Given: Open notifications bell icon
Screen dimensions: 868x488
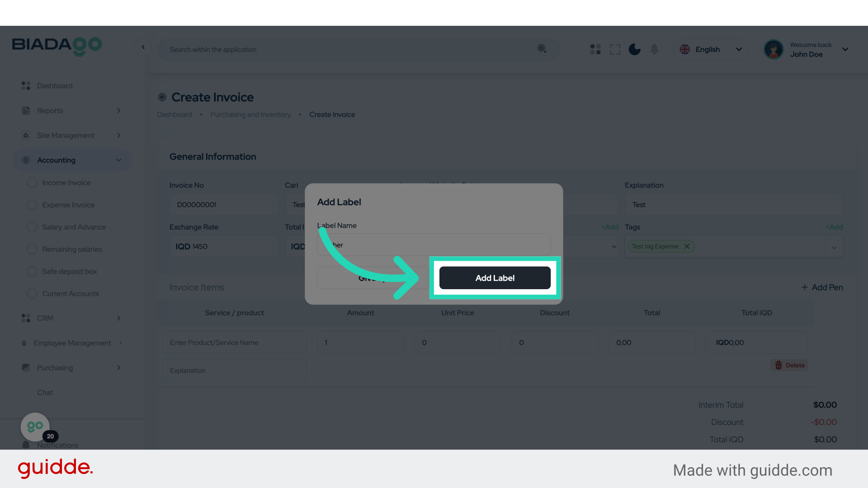Looking at the screenshot, I should (654, 49).
